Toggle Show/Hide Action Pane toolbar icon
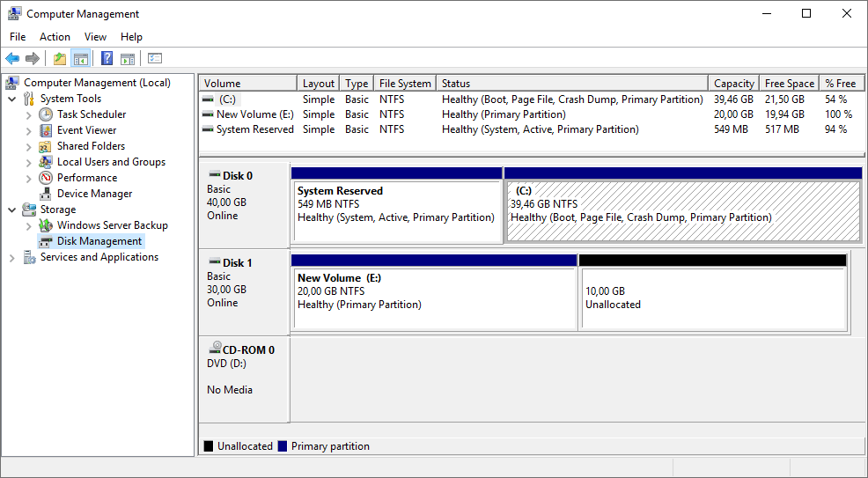Viewport: 868px width, 478px height. point(128,58)
